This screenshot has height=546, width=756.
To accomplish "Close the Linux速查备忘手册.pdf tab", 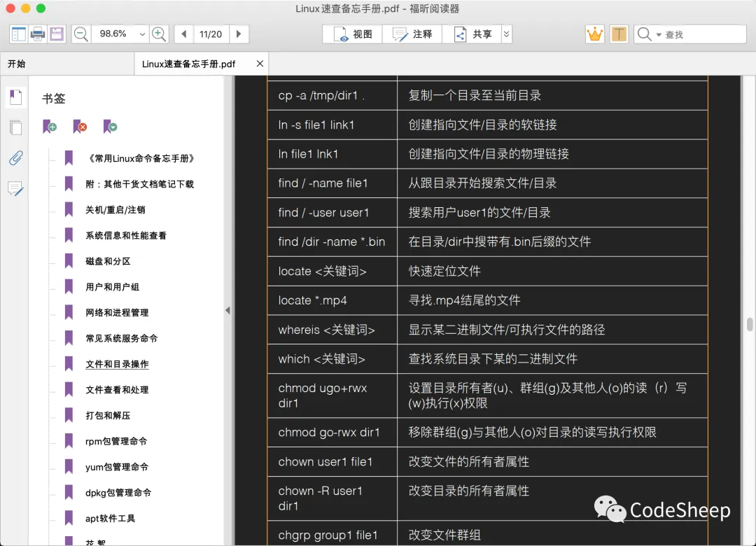I will pyautogui.click(x=260, y=64).
